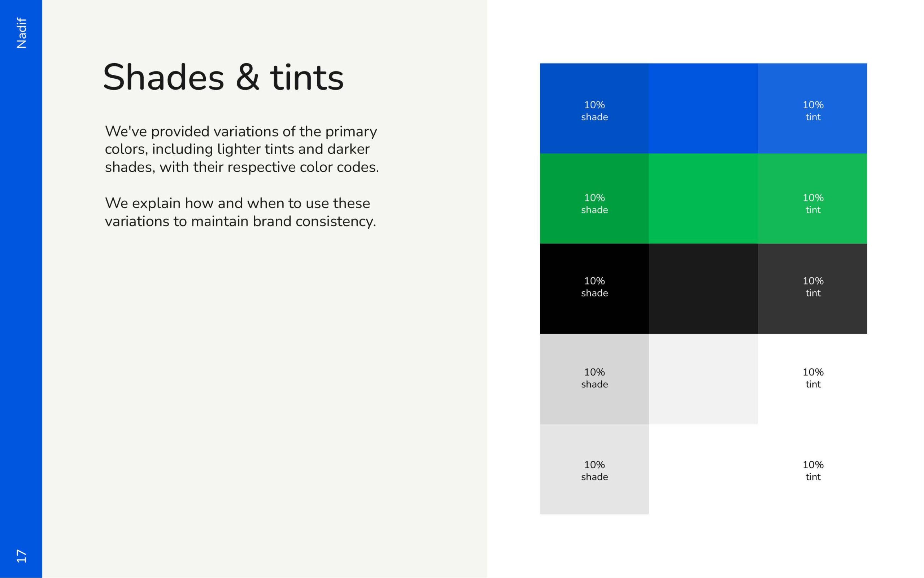Image resolution: width=924 pixels, height=578 pixels.
Task: Select the green 10% shade swatch
Action: pyautogui.click(x=594, y=199)
